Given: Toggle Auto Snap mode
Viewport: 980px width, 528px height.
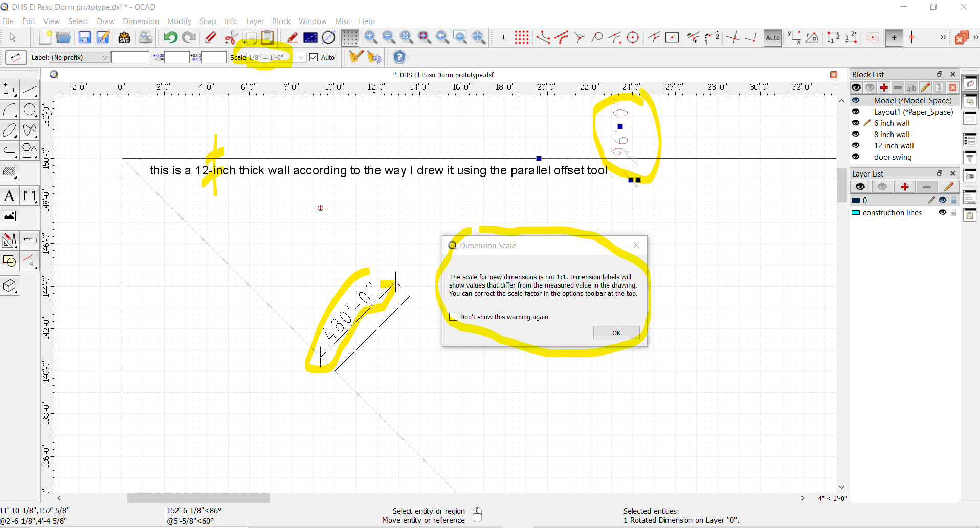Looking at the screenshot, I should point(772,37).
